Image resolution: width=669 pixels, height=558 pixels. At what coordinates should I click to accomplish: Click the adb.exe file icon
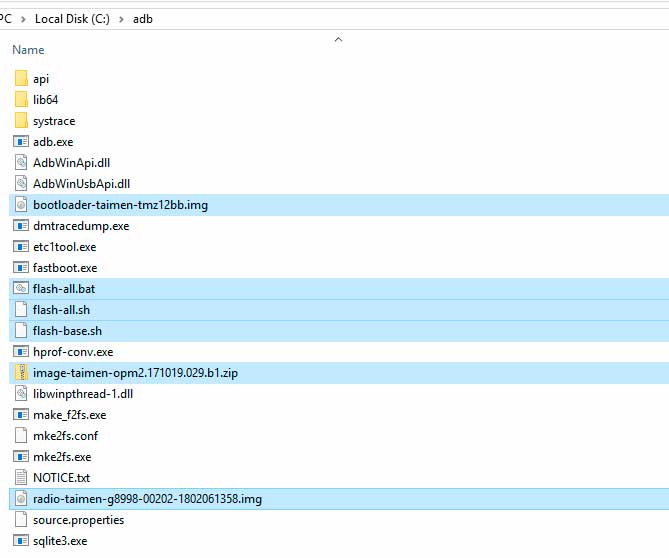21,142
